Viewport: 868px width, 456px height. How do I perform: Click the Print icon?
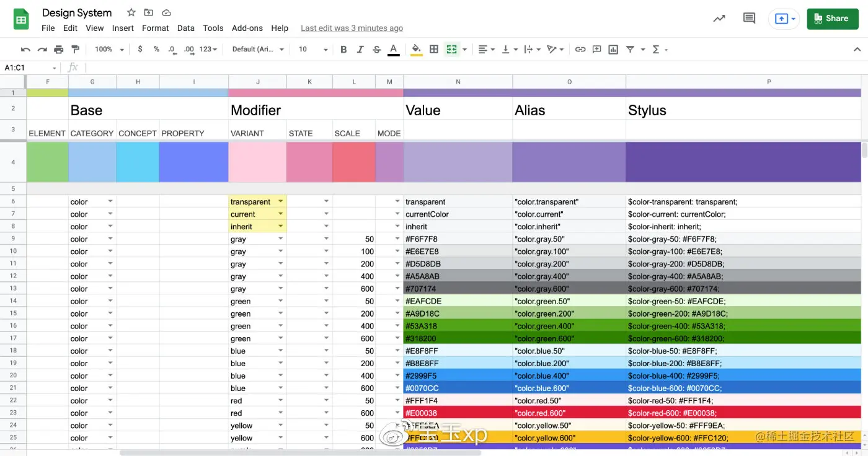59,50
